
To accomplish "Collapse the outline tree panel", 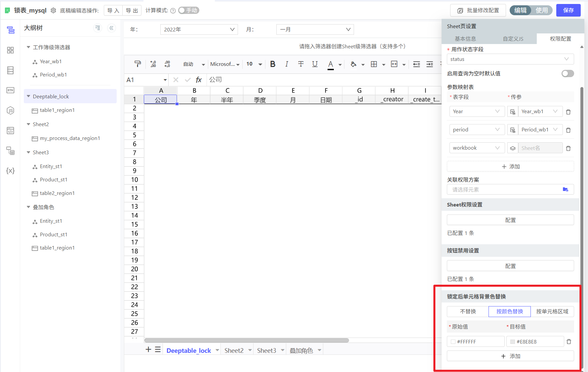I will coord(111,28).
